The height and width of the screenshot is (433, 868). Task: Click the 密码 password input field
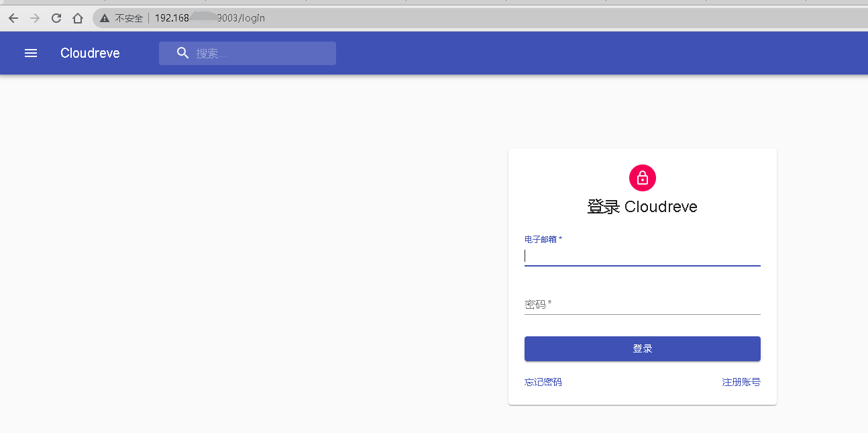[x=642, y=304]
